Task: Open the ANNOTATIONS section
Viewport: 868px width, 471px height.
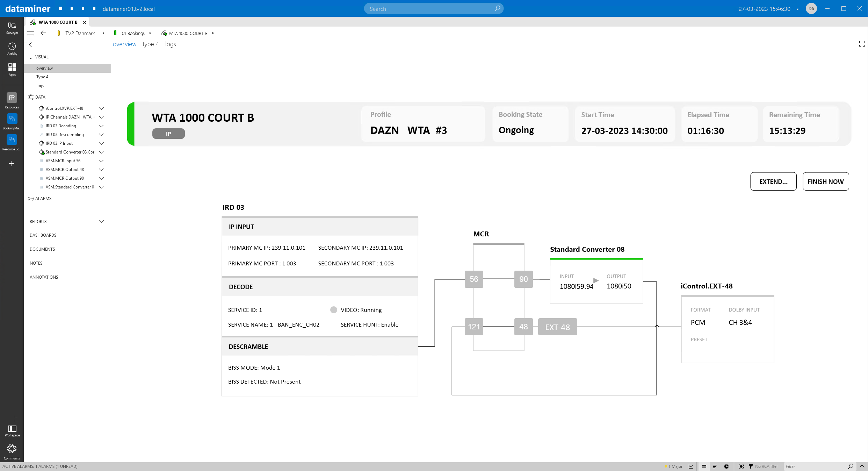Action: point(44,277)
